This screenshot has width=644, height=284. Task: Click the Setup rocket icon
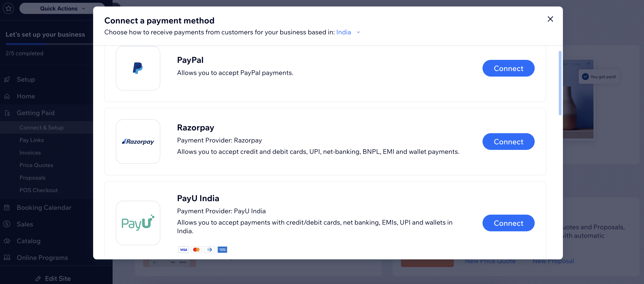point(7,79)
